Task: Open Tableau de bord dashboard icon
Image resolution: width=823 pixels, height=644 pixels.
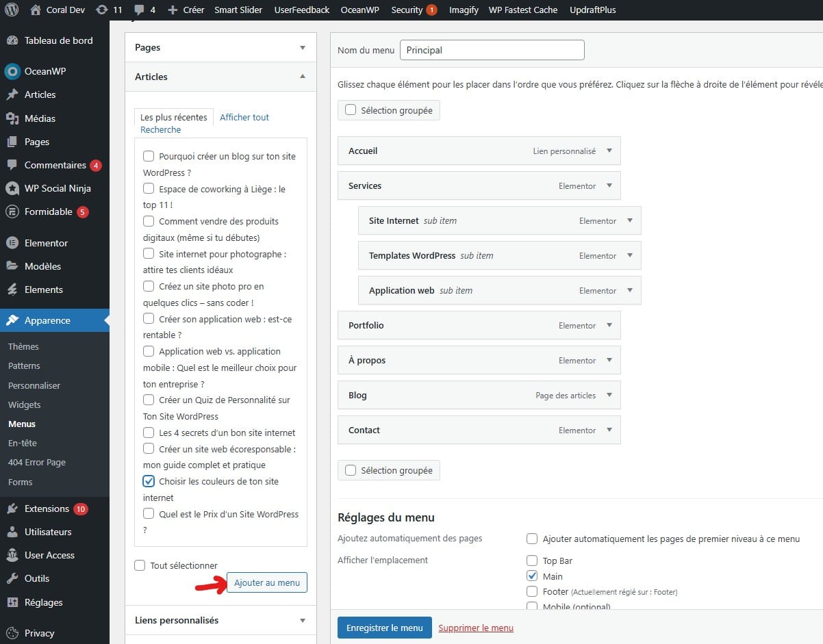Action: pyautogui.click(x=12, y=40)
